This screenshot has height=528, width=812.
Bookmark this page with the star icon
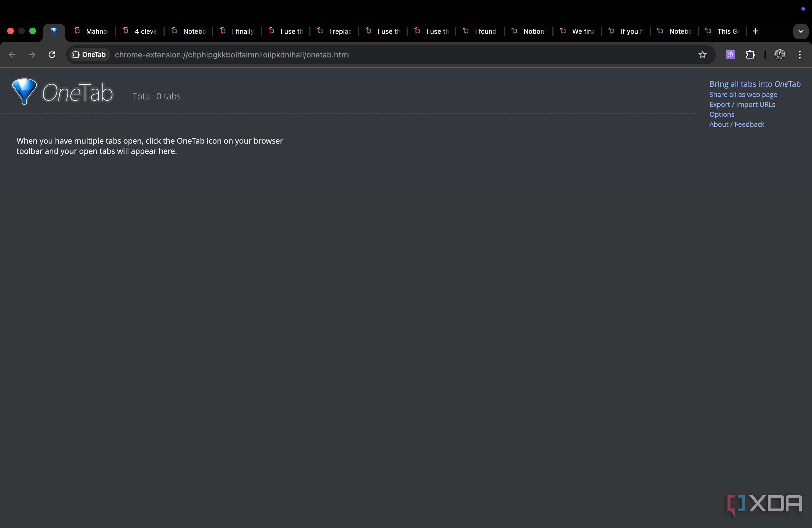[702, 55]
